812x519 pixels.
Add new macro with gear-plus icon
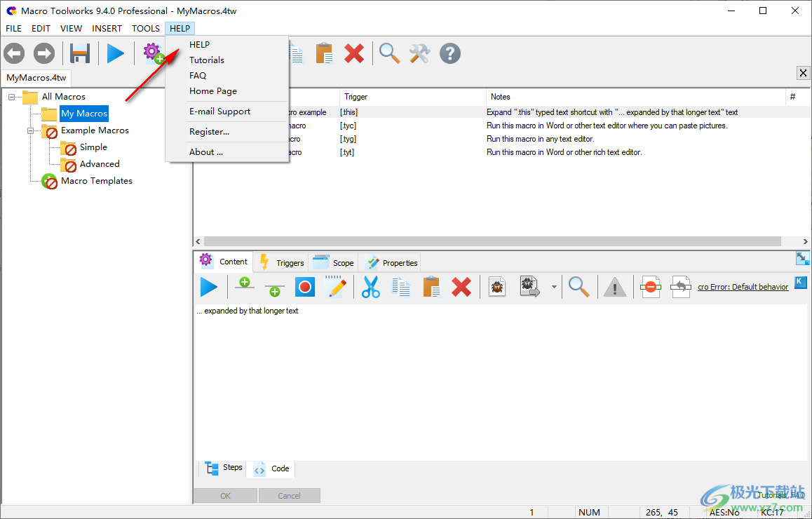click(154, 53)
